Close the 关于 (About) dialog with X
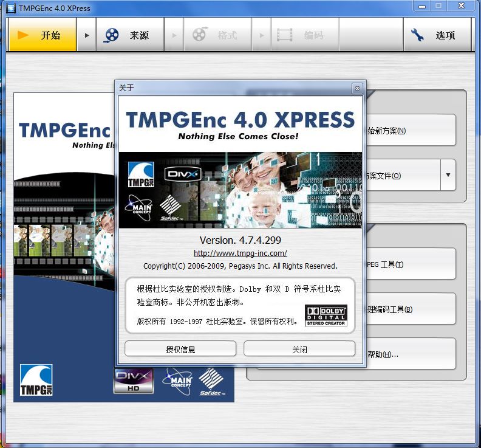 pos(357,88)
